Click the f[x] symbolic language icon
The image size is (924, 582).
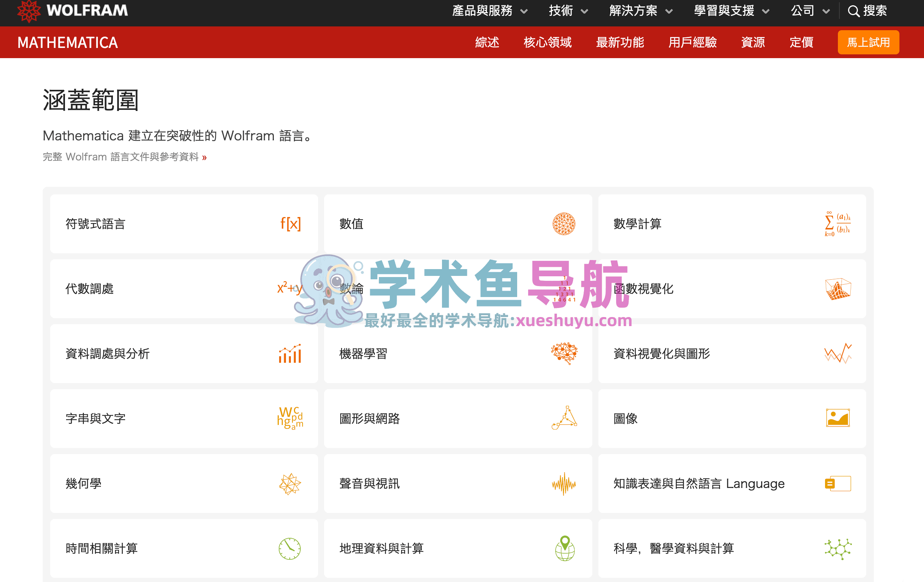tap(290, 223)
